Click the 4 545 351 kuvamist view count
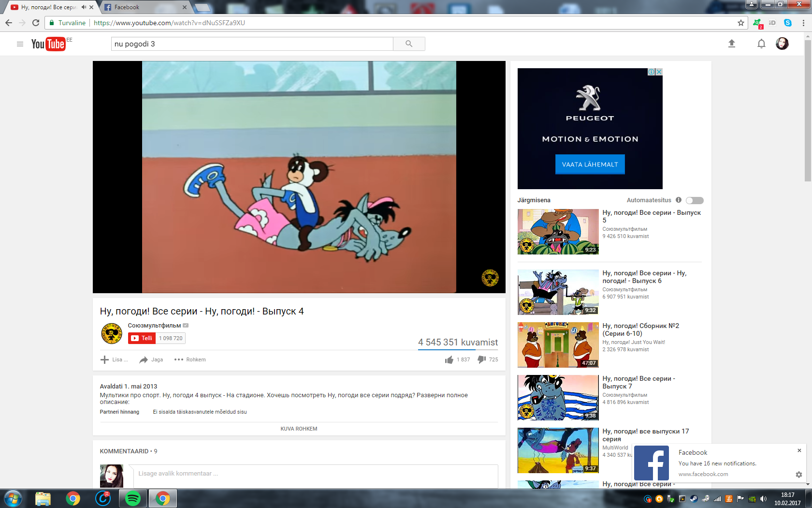The height and width of the screenshot is (508, 812). pyautogui.click(x=458, y=342)
